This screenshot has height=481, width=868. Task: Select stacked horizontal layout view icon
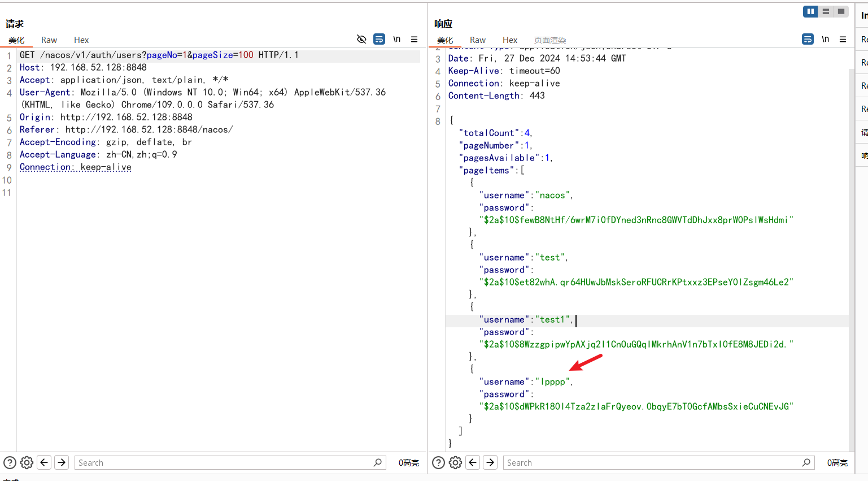pos(826,11)
